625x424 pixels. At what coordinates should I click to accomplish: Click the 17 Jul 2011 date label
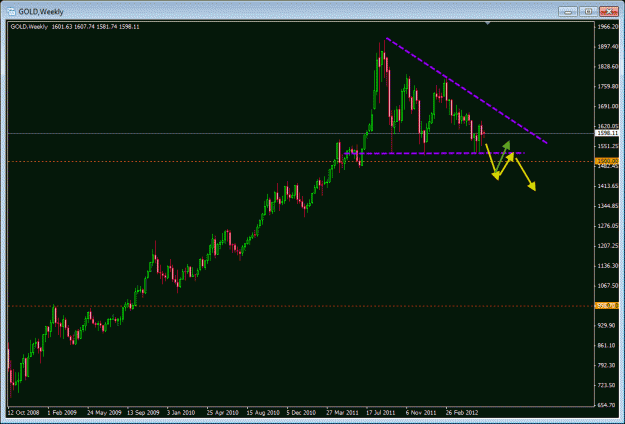click(381, 412)
